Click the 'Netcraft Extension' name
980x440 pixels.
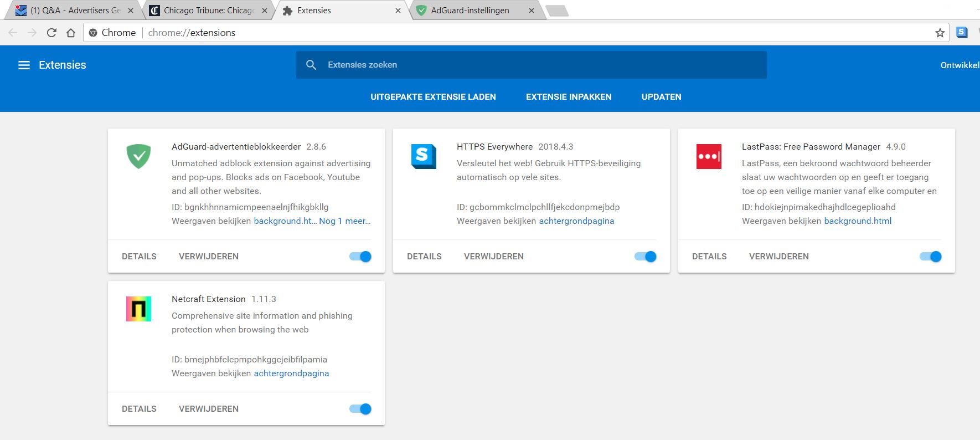pos(209,299)
